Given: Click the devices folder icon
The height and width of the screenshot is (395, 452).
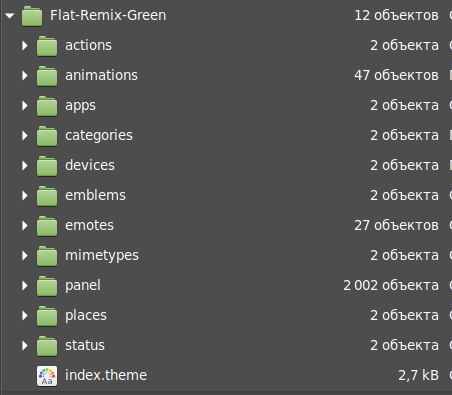Looking at the screenshot, I should tap(47, 166).
